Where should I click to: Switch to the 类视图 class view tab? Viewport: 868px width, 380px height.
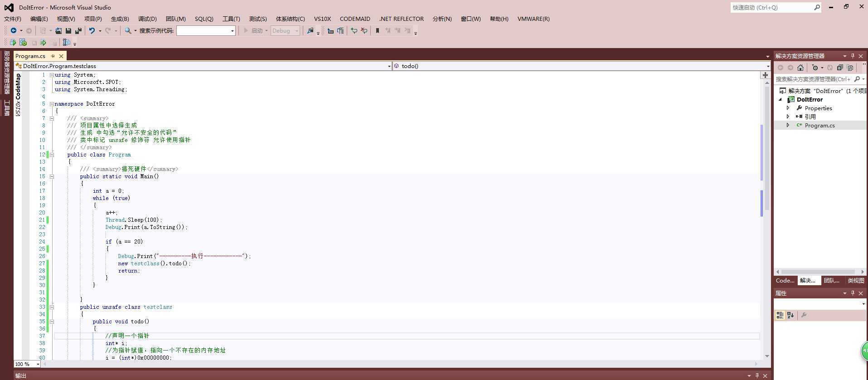(x=856, y=281)
